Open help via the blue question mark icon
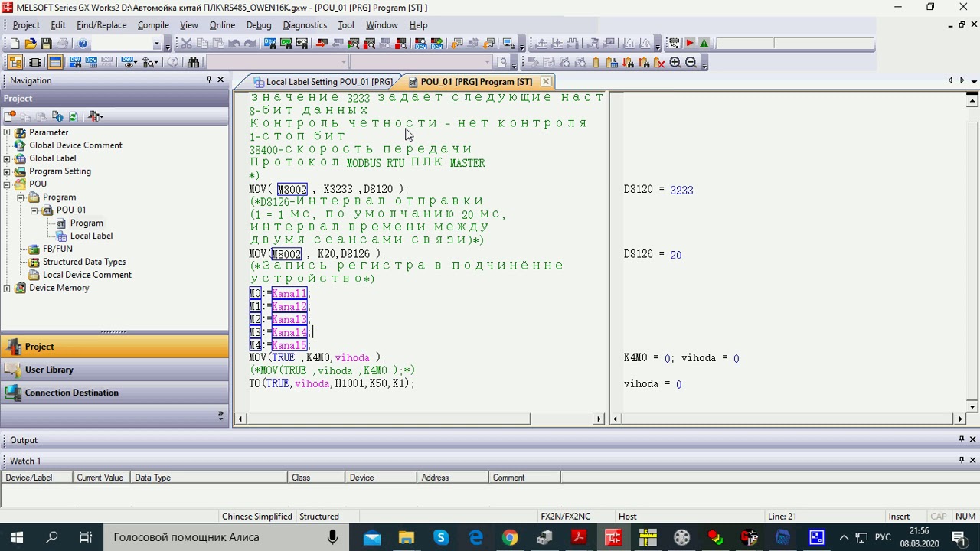This screenshot has width=980, height=551. point(83,44)
